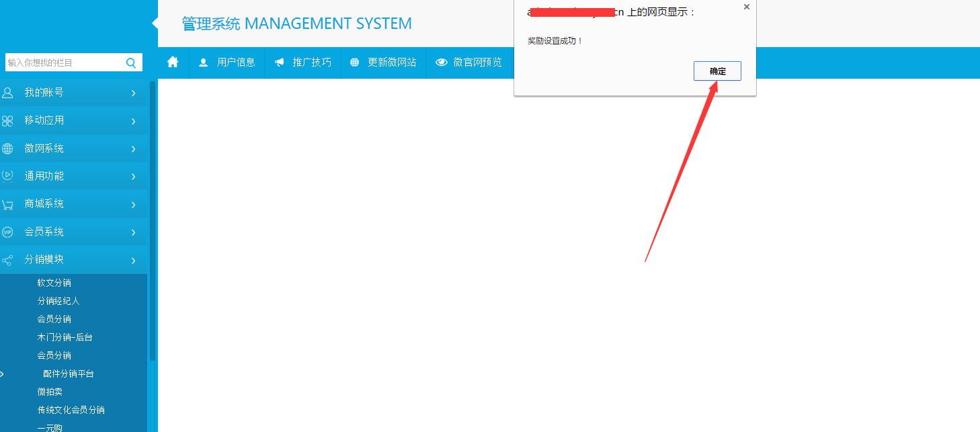Screen dimensions: 980x432
Task: Click the user icon beside 用户信息
Action: pos(203,63)
